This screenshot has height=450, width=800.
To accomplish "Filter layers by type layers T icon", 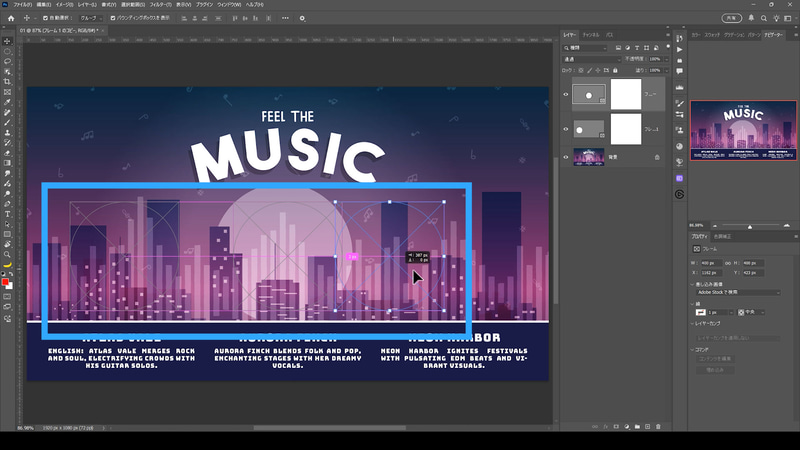I will click(637, 48).
